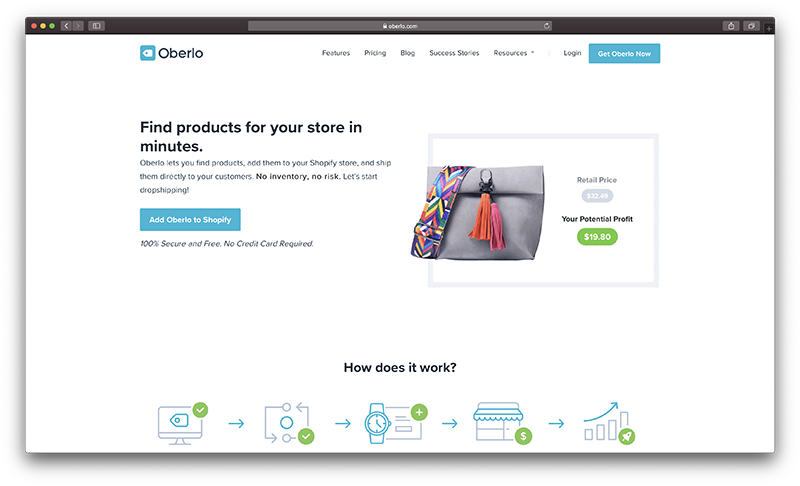
Task: Click the workflow circles step icon
Action: (289, 423)
